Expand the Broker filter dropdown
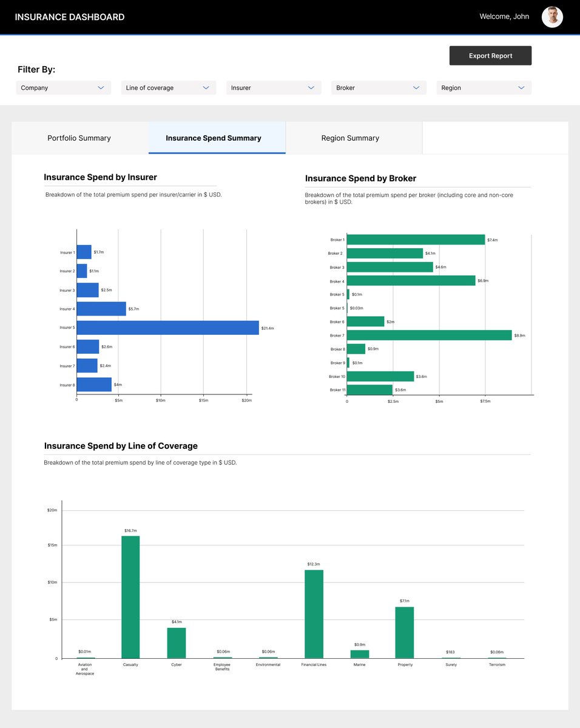The image size is (580, 728). 379,88
